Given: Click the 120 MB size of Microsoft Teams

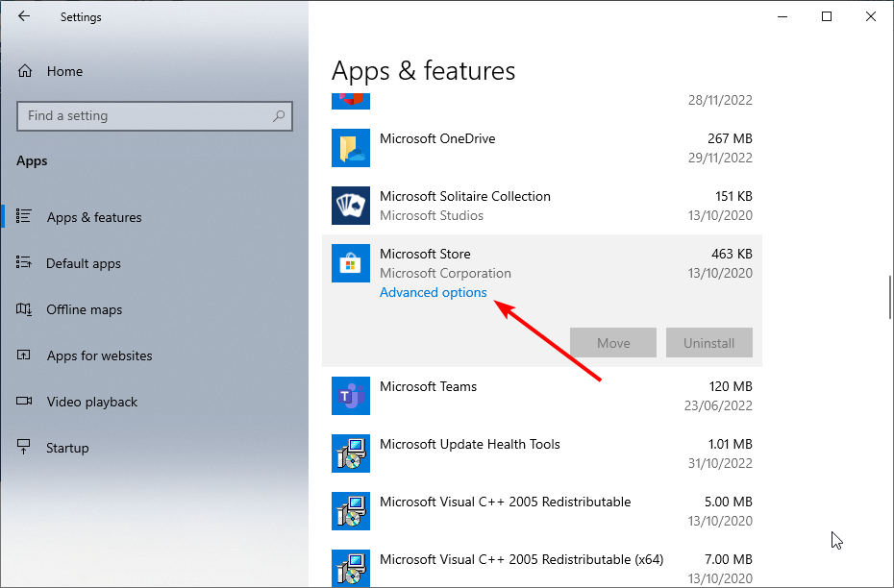Looking at the screenshot, I should click(x=731, y=386).
